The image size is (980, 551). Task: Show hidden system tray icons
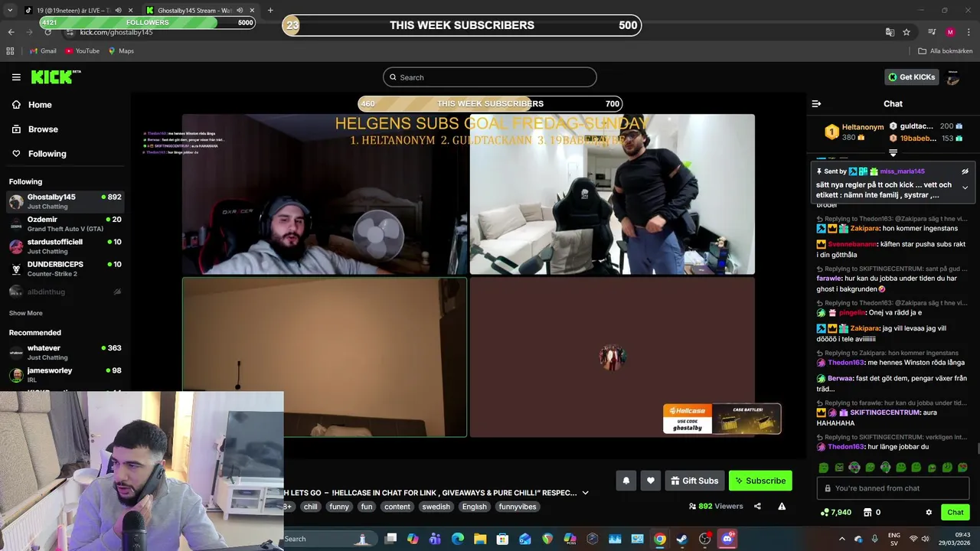click(842, 539)
